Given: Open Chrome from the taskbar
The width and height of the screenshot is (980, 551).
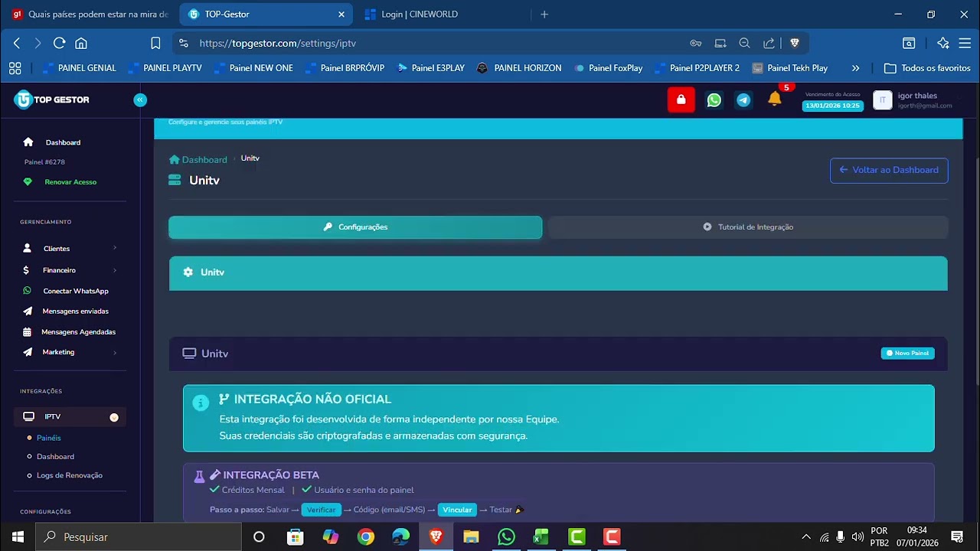Looking at the screenshot, I should (365, 536).
